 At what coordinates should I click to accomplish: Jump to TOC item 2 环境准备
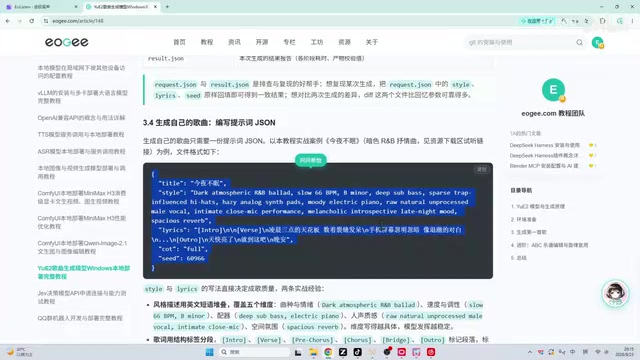524,220
